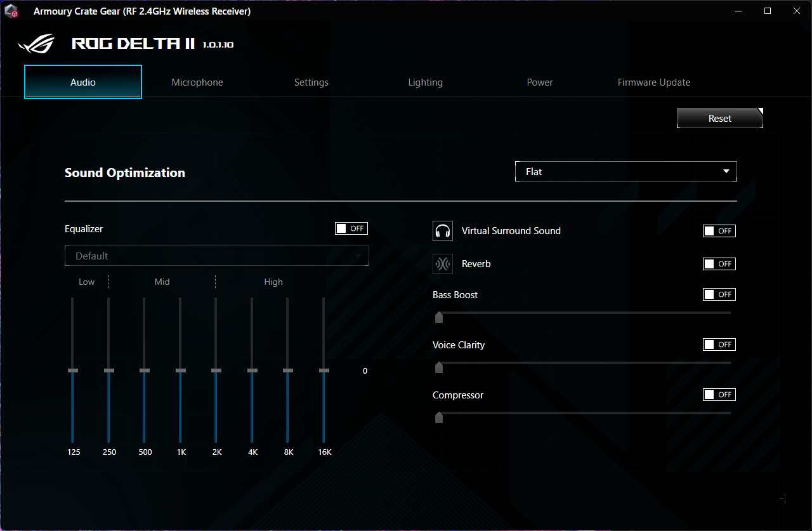
Task: Minimize the Armoury Crate Gear window
Action: coord(738,11)
